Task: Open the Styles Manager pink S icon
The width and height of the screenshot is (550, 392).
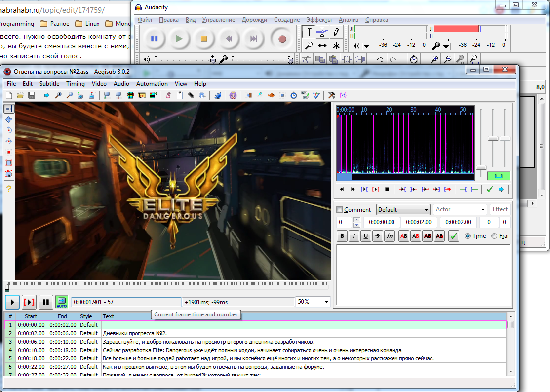Action: (x=168, y=95)
